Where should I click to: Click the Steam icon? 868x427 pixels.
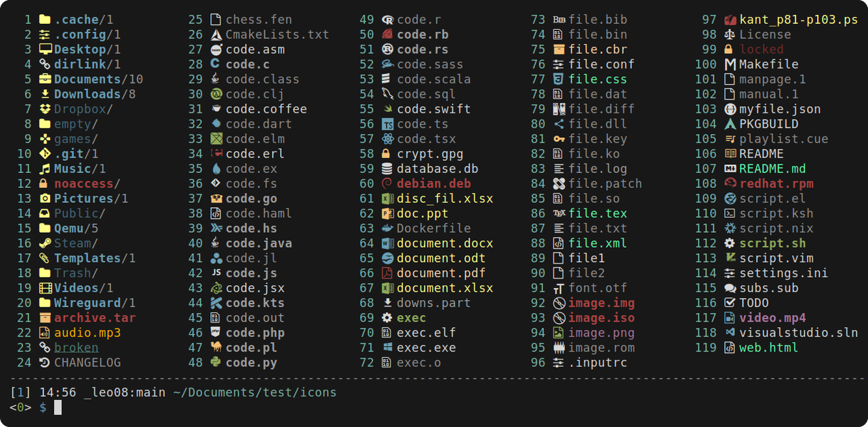(45, 244)
